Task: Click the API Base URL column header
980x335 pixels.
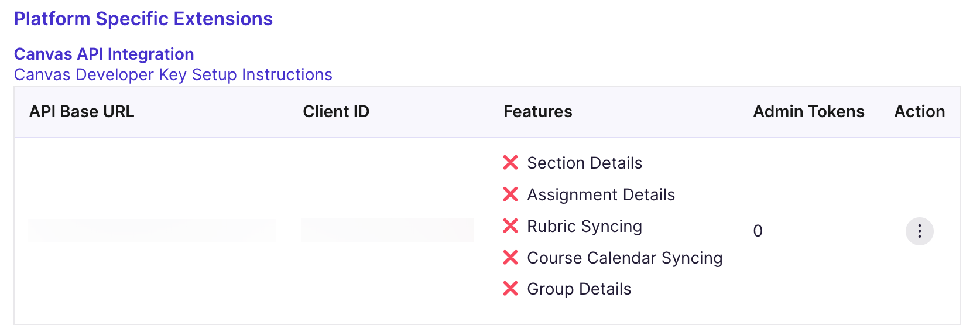Action: pyautogui.click(x=82, y=111)
